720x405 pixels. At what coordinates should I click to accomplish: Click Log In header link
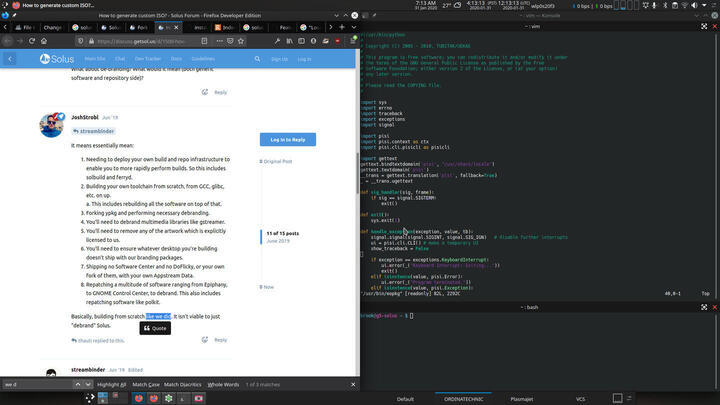click(x=304, y=59)
